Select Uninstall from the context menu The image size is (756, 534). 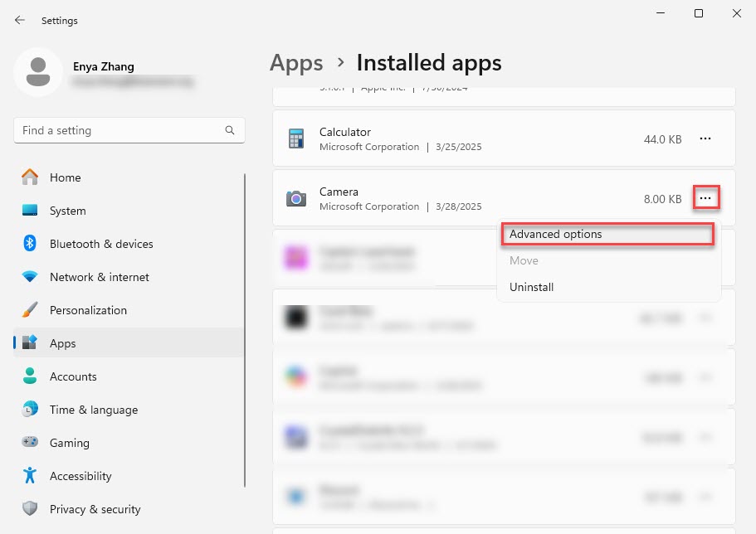(531, 288)
